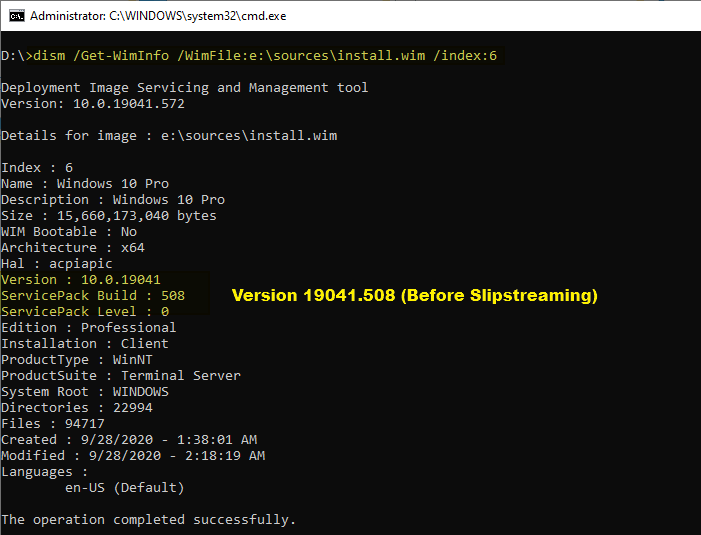701x535 pixels.
Task: Click the 'Edition : Professional' line
Action: (89, 328)
